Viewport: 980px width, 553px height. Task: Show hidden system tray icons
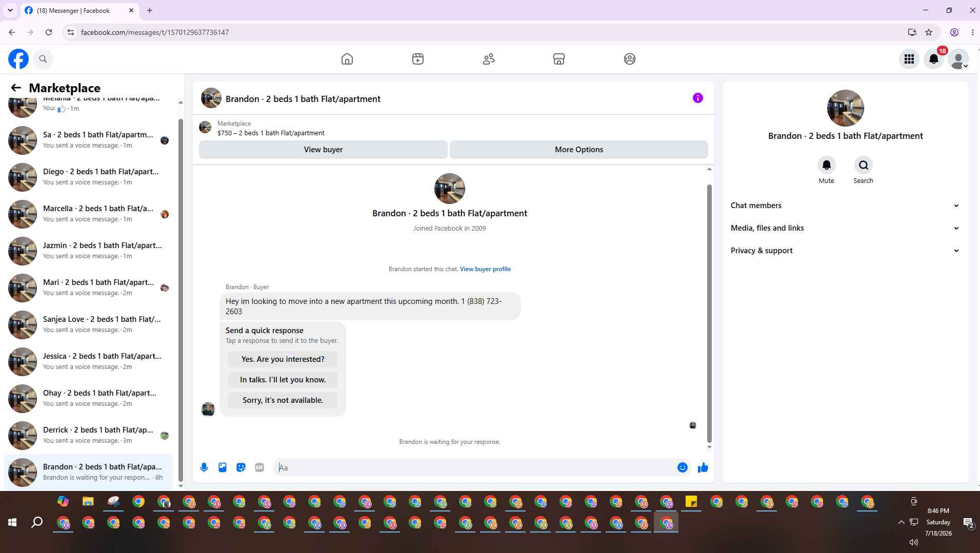901,522
